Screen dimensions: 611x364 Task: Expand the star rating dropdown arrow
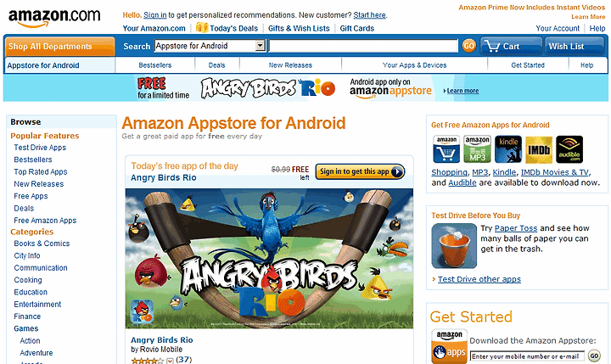pos(170,361)
